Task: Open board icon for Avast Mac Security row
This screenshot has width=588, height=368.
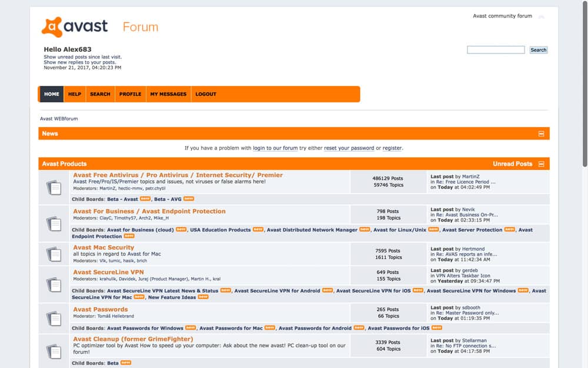Action: click(x=54, y=254)
